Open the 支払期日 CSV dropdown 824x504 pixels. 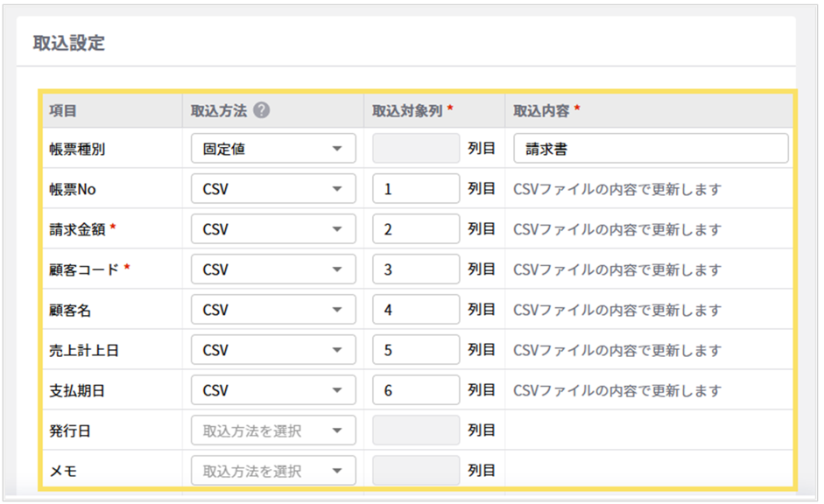coord(272,389)
